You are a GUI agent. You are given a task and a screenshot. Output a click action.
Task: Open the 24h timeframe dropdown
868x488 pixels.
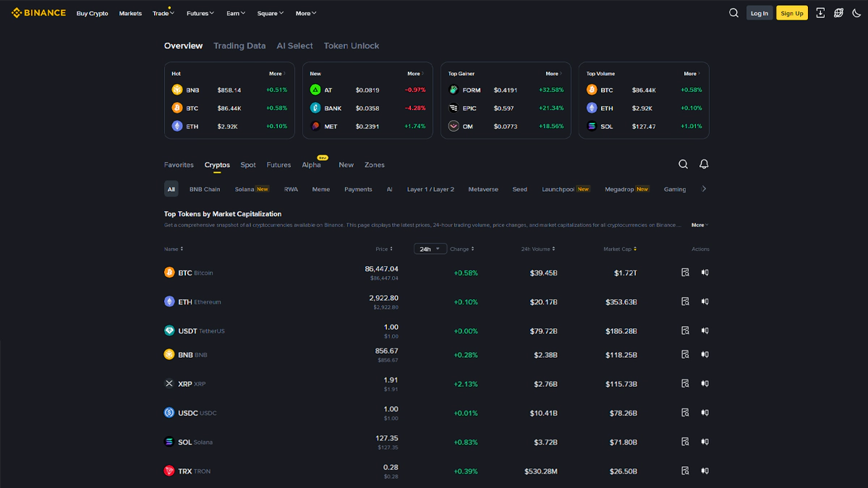[x=430, y=249]
